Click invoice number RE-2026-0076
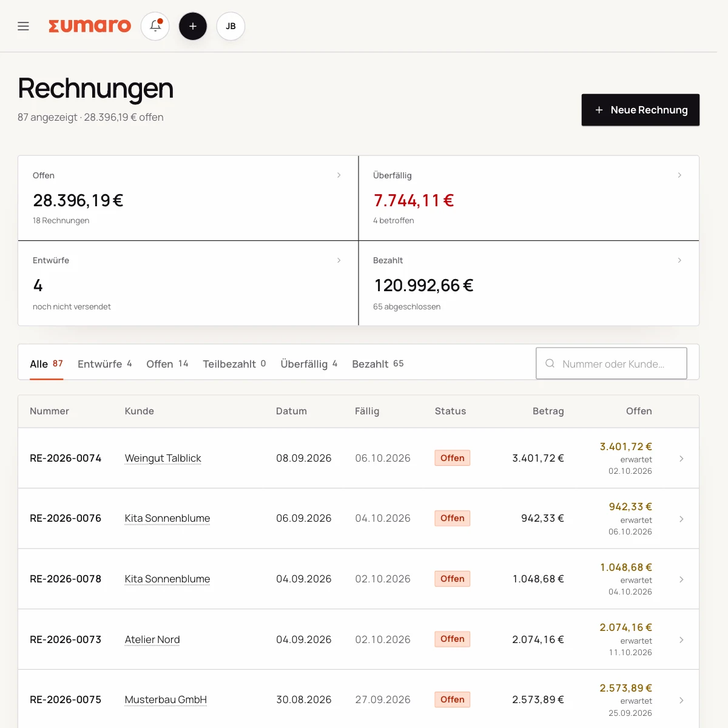Image resolution: width=728 pixels, height=728 pixels. point(66,518)
